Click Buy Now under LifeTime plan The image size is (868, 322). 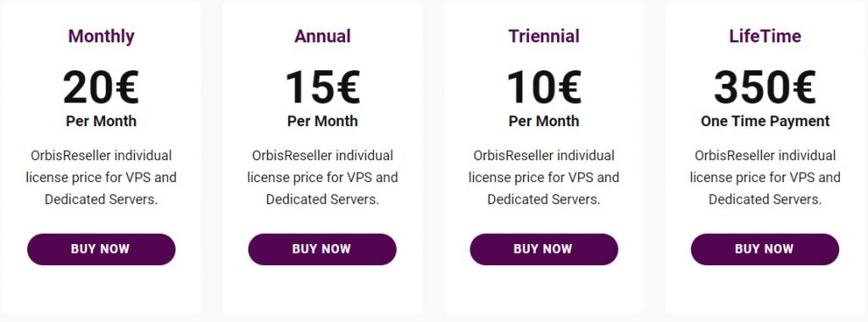click(x=765, y=249)
